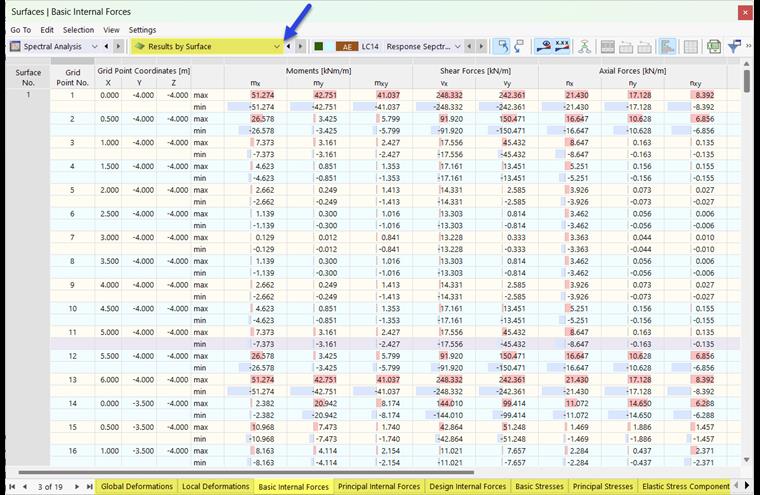Click the green hierarchy tree icon
This screenshot has height=495, width=760.
pyautogui.click(x=585, y=47)
